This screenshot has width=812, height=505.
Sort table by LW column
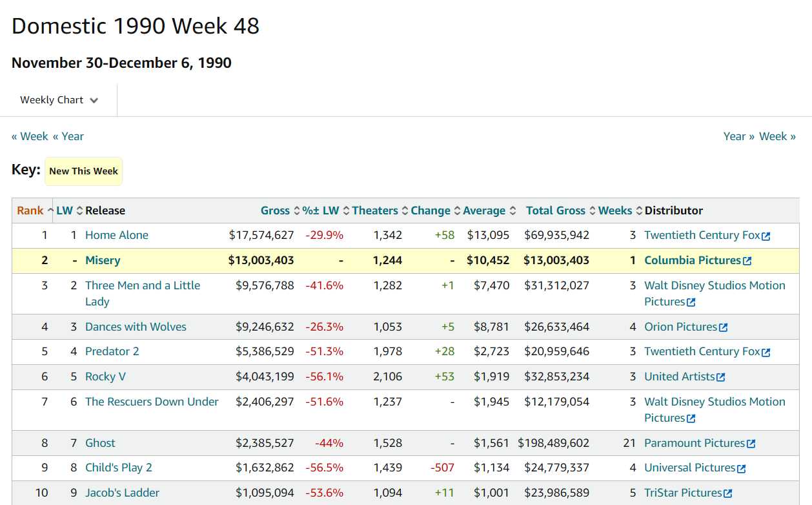(70, 211)
